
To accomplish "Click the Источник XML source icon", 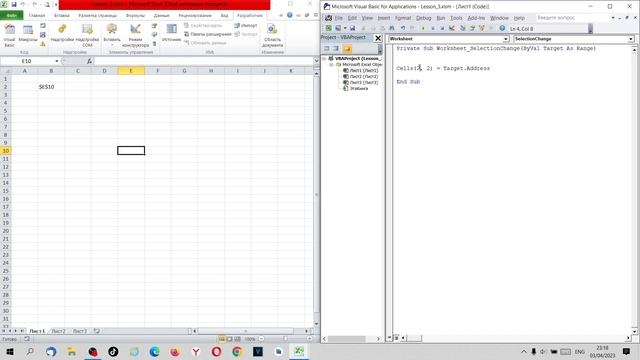I will (x=171, y=33).
